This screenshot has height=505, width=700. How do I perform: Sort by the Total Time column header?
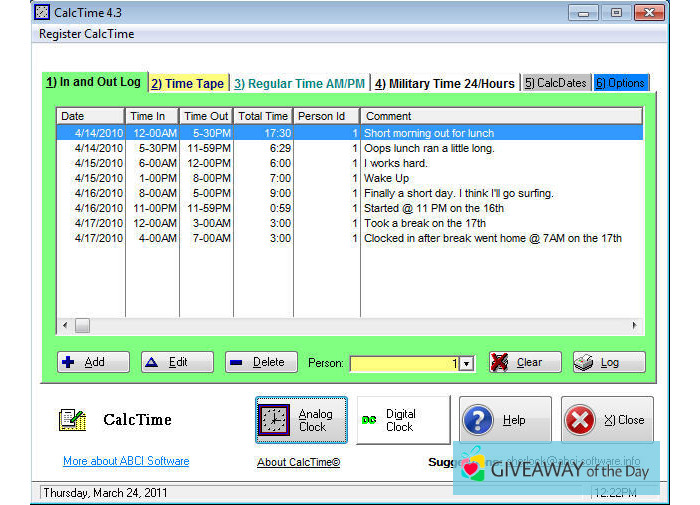coord(263,116)
